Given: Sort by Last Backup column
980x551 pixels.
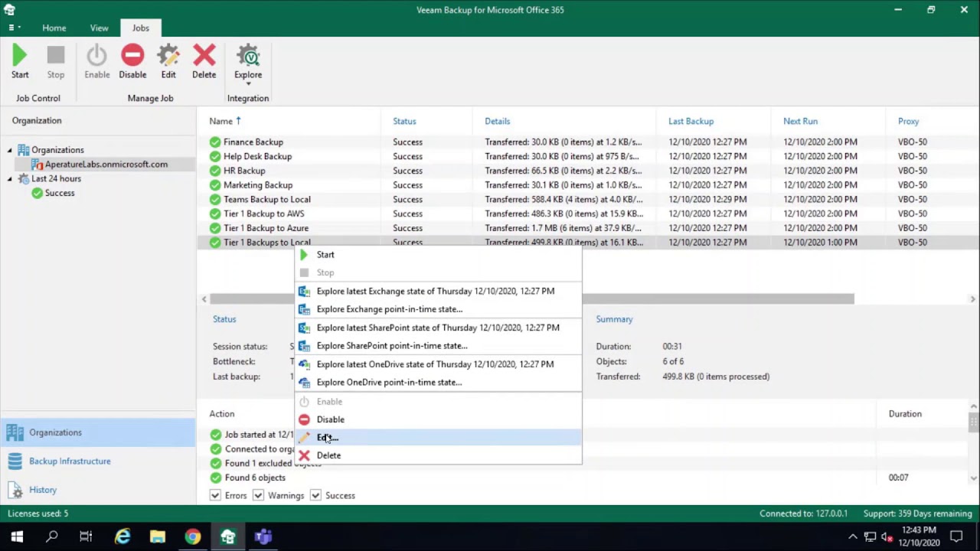Looking at the screenshot, I should coord(691,121).
